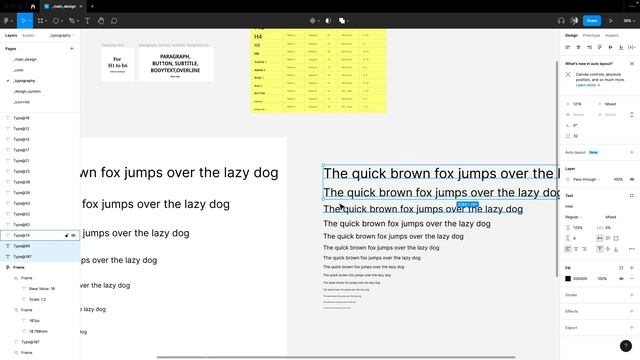The height and width of the screenshot is (360, 640).
Task: Open the _typography page dropdown
Action: coord(61,36)
